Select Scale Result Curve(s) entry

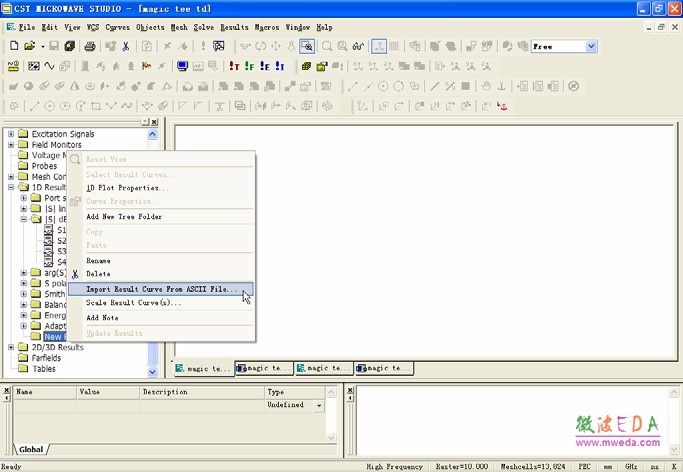coord(161,303)
